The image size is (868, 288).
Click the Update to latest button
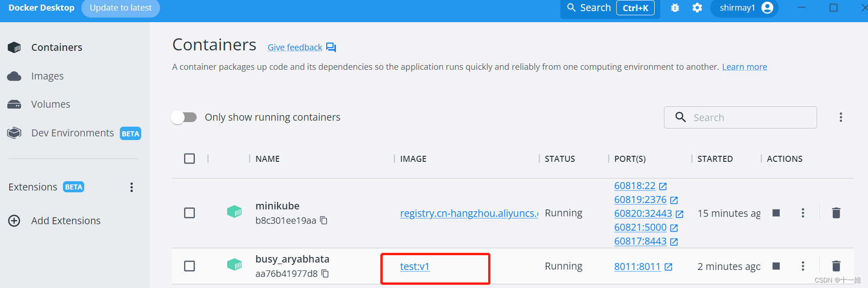pos(121,8)
